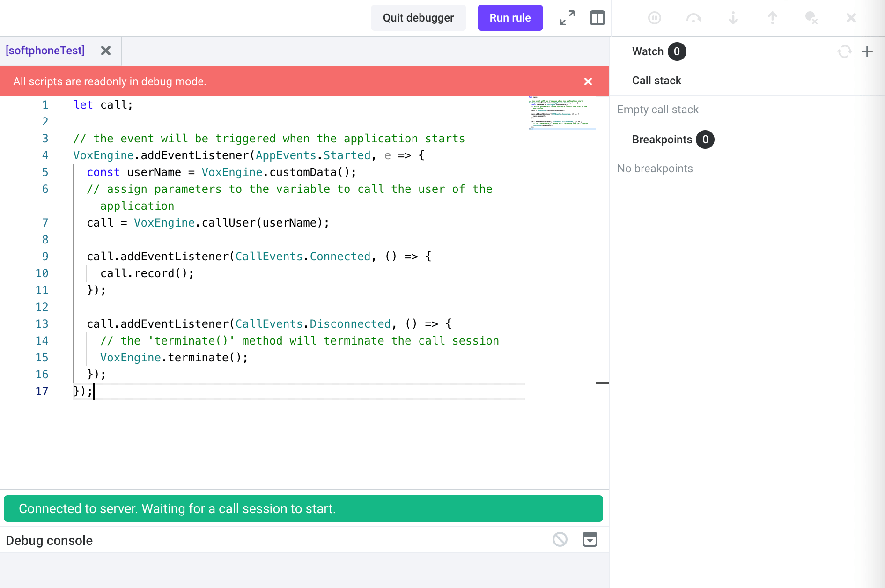Collapse the Call stack section
Viewport: 885px width, 588px height.
click(x=656, y=81)
